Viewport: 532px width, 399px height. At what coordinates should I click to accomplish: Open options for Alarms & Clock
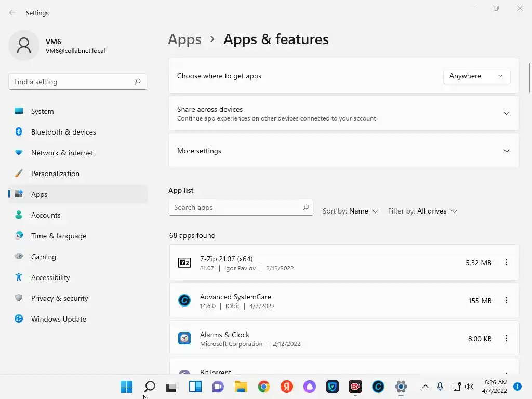506,338
